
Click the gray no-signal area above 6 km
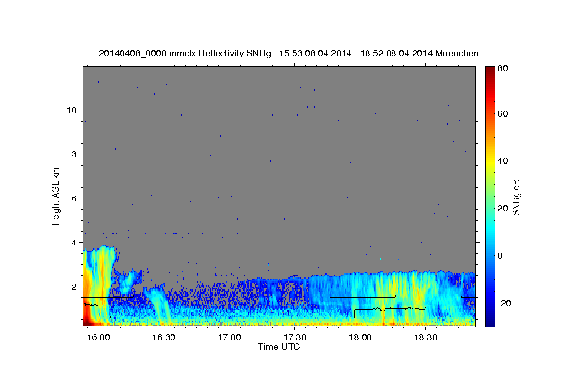pos(279,132)
